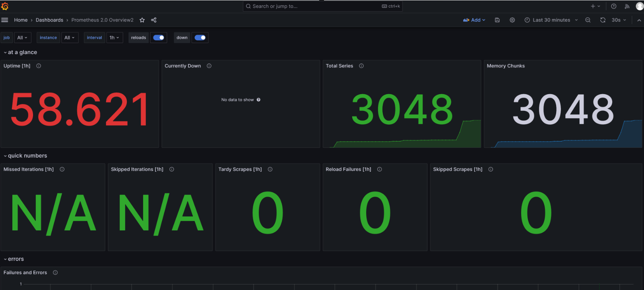Open the Last 30 minutes time picker
644x290 pixels.
pyautogui.click(x=551, y=20)
